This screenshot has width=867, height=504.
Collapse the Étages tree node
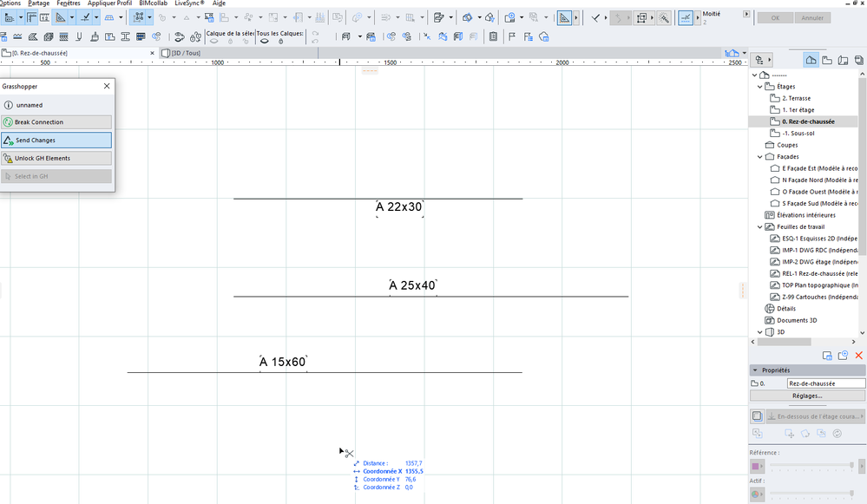pyautogui.click(x=759, y=87)
